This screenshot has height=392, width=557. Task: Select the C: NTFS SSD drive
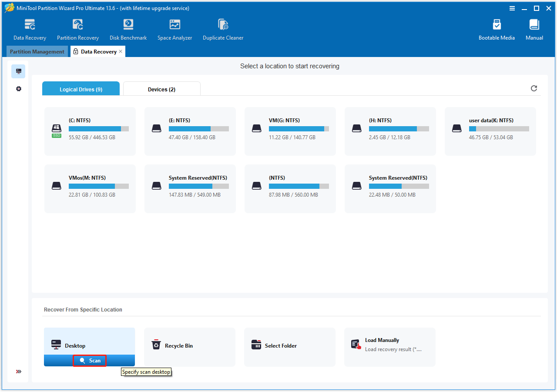click(x=90, y=131)
